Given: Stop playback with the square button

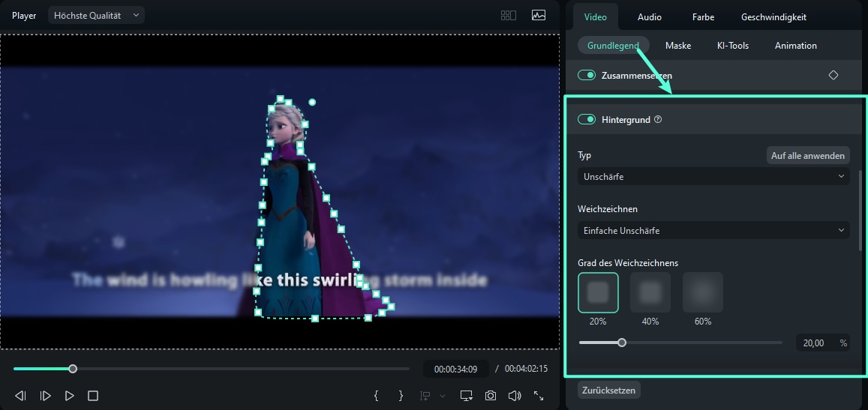Looking at the screenshot, I should (x=93, y=396).
